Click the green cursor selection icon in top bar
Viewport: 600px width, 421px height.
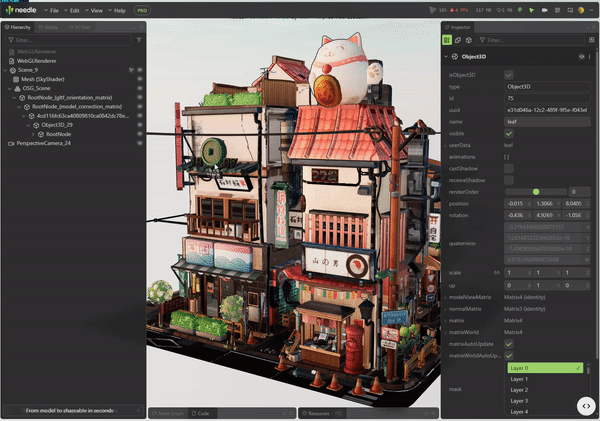(x=532, y=10)
